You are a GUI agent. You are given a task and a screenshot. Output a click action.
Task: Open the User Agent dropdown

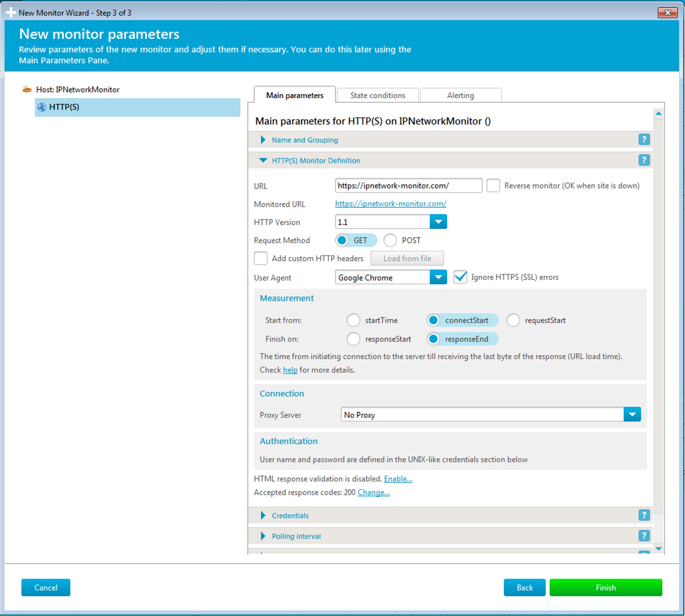pos(439,278)
